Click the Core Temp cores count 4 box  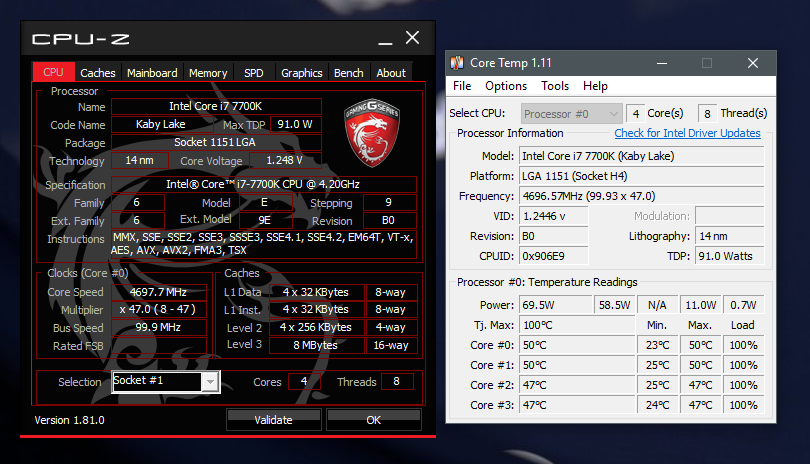click(635, 114)
